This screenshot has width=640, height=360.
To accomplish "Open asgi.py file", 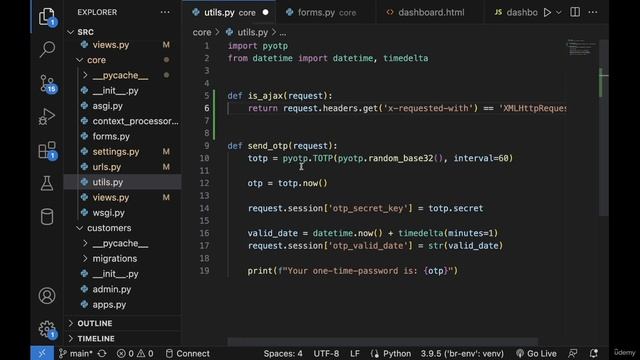I will coord(107,106).
